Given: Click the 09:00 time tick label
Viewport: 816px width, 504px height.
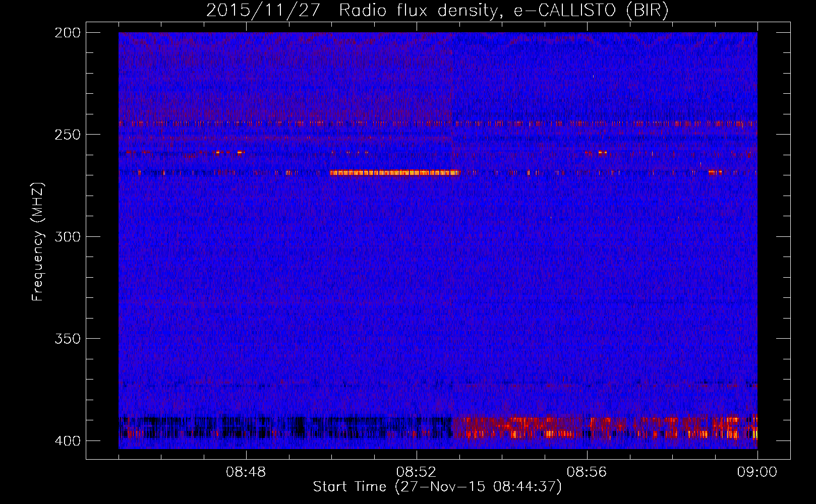Looking at the screenshot, I should 757,472.
